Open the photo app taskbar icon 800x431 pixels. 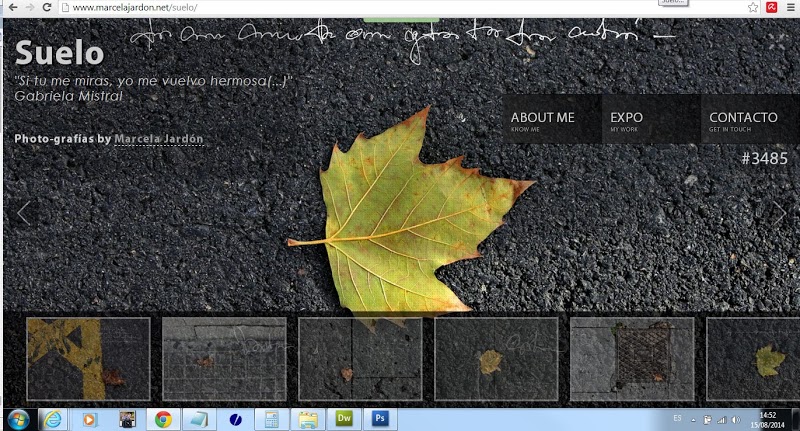click(x=127, y=420)
